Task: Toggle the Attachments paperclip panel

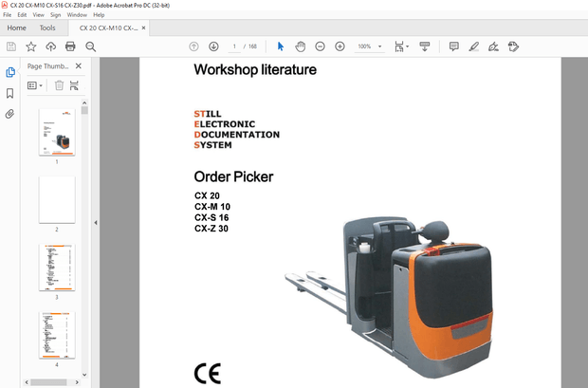Action: click(10, 113)
